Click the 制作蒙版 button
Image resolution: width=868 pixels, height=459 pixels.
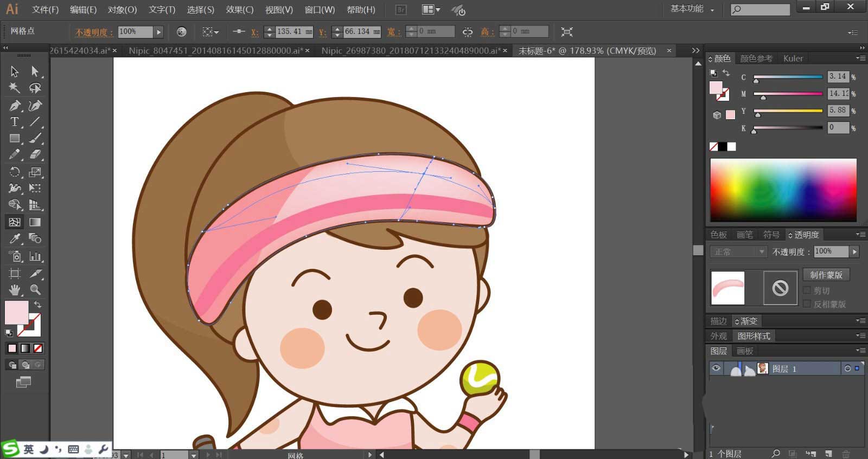point(826,275)
